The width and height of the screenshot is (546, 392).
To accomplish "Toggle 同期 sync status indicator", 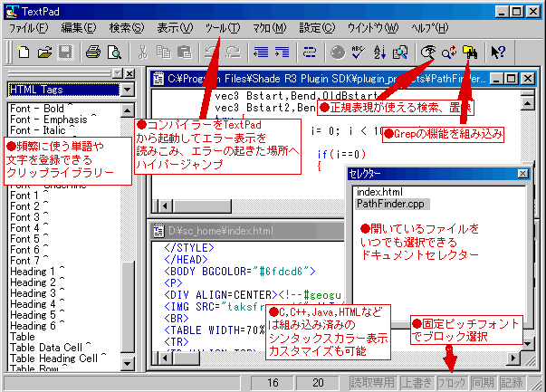I will 483,383.
